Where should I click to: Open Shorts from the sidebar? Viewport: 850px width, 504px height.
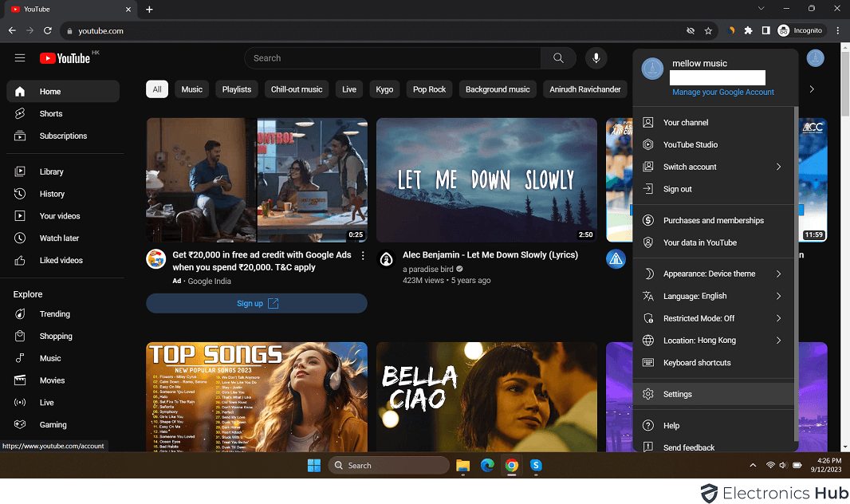(51, 114)
